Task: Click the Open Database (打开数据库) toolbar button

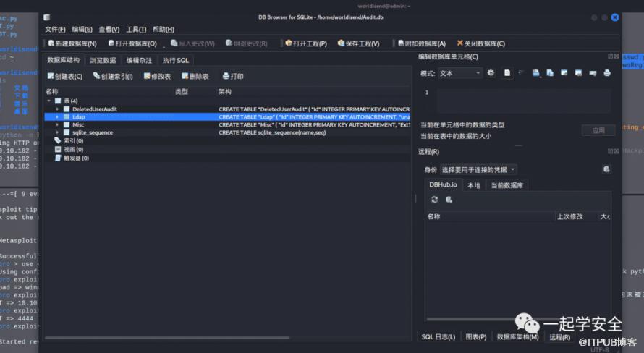Action: (x=132, y=43)
